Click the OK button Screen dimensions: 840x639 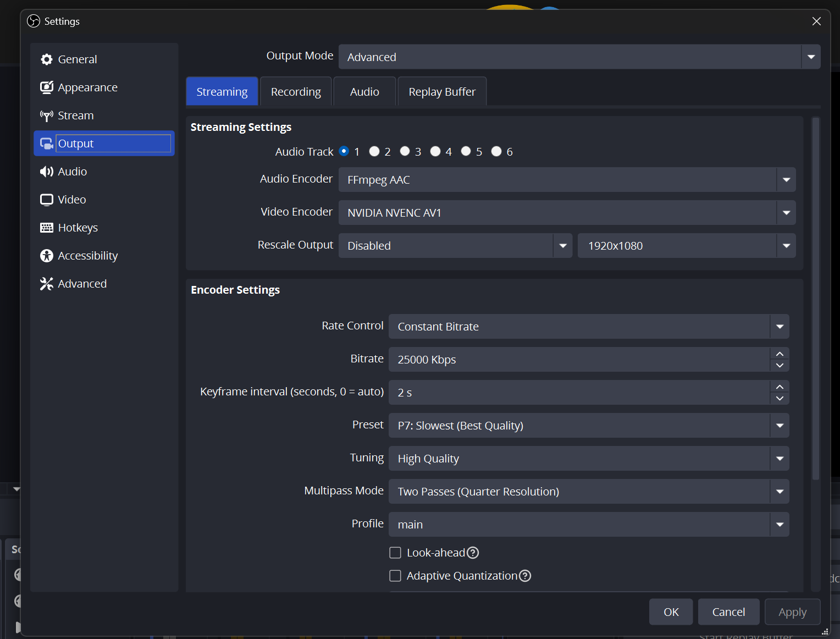(x=671, y=612)
